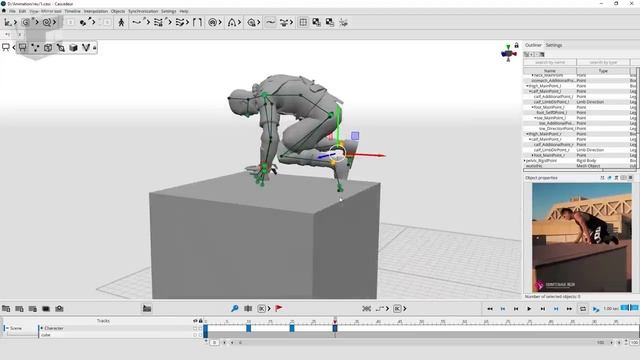
Task: Click the walking character figure icon in toolbar
Action: coord(121,22)
